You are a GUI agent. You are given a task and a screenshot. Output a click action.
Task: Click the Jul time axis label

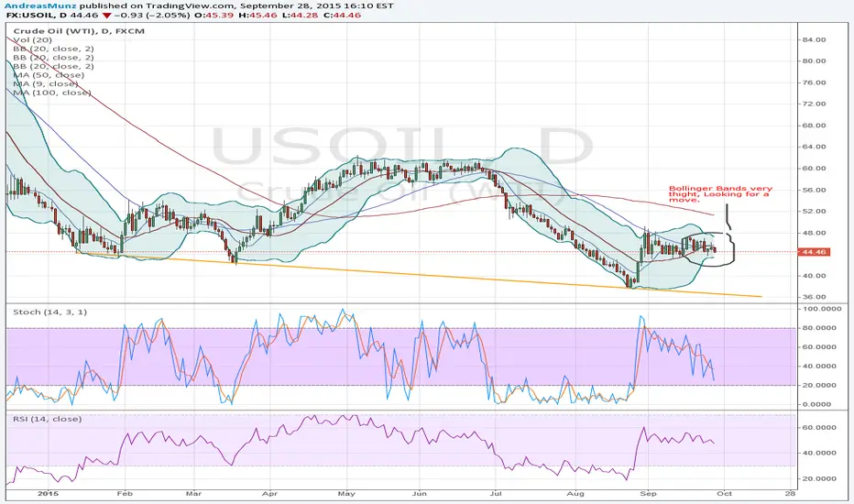pos(496,494)
